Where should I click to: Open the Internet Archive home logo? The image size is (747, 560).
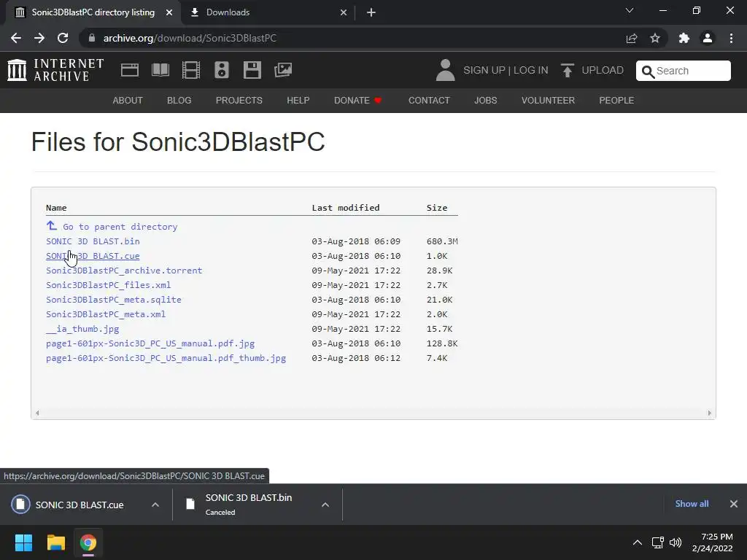(x=55, y=70)
